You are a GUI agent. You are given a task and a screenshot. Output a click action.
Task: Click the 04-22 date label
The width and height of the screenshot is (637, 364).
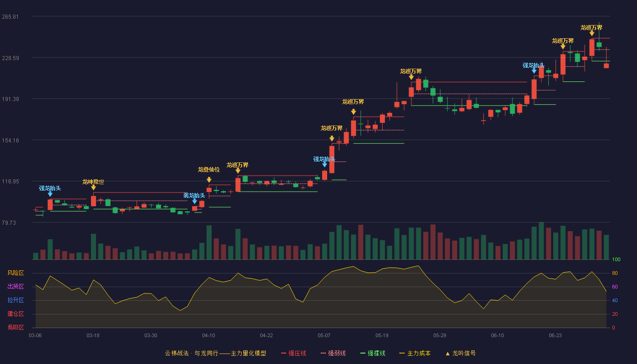267,335
